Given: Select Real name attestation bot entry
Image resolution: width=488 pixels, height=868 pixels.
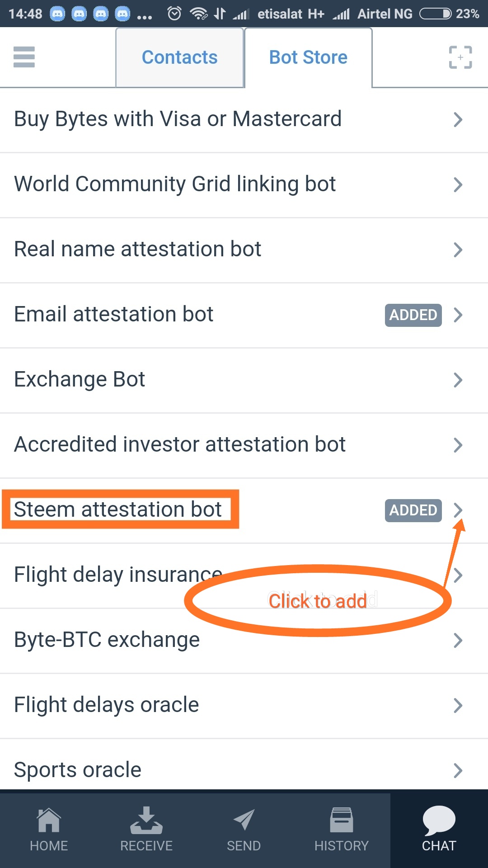Looking at the screenshot, I should pos(138,250).
